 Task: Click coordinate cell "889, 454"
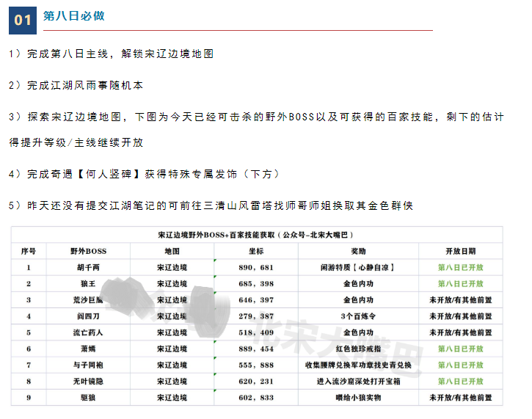tap(256, 349)
